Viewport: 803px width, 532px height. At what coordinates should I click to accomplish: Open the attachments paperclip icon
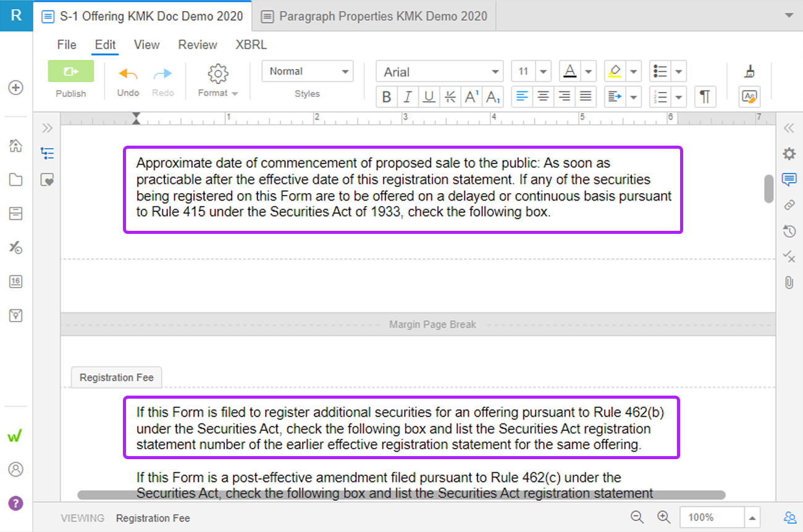789,282
